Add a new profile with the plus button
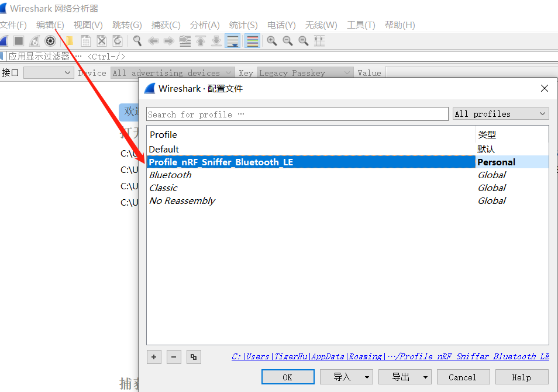Image resolution: width=558 pixels, height=392 pixels. (x=154, y=357)
